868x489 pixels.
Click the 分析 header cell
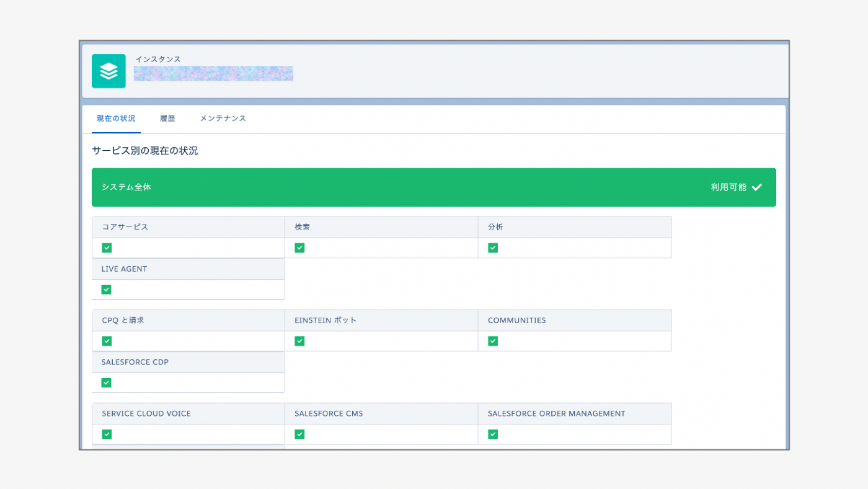coord(575,227)
